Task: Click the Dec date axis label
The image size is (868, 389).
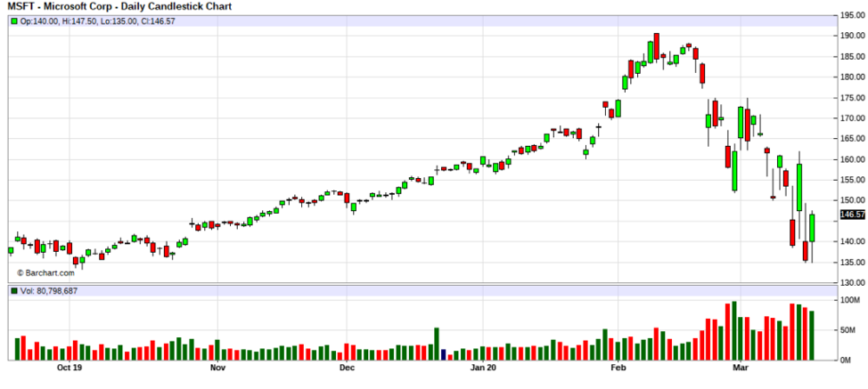Action: (347, 367)
